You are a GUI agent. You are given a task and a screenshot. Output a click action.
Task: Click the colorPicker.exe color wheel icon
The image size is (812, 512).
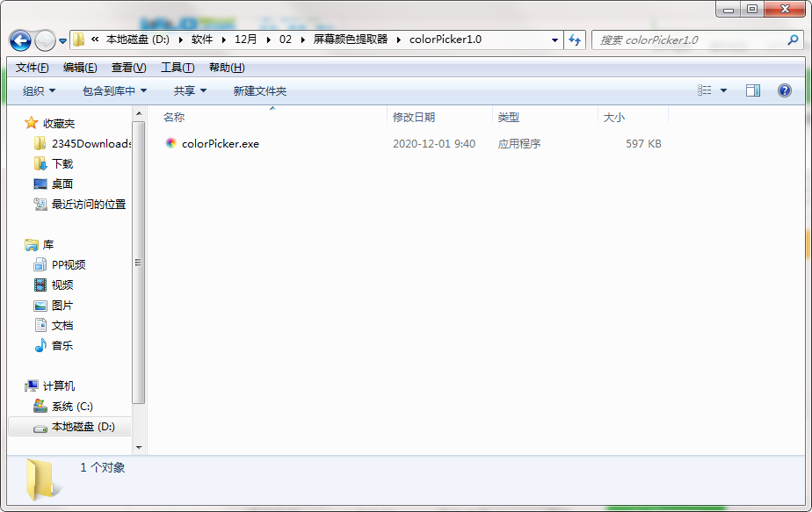[x=170, y=143]
